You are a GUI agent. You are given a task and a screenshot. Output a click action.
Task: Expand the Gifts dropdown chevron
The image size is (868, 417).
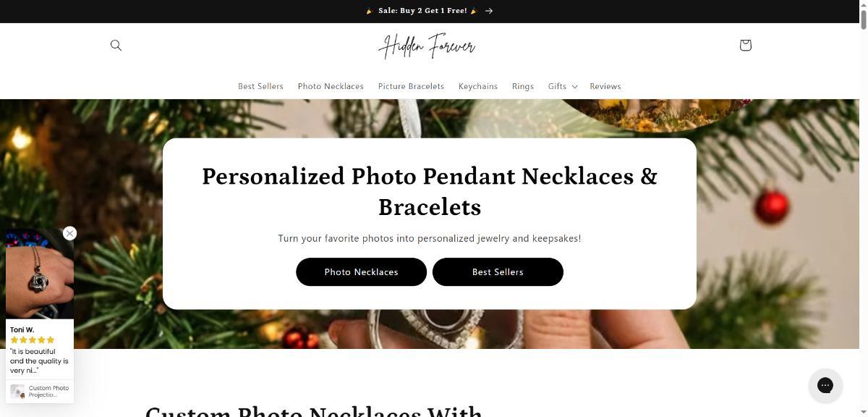[574, 87]
